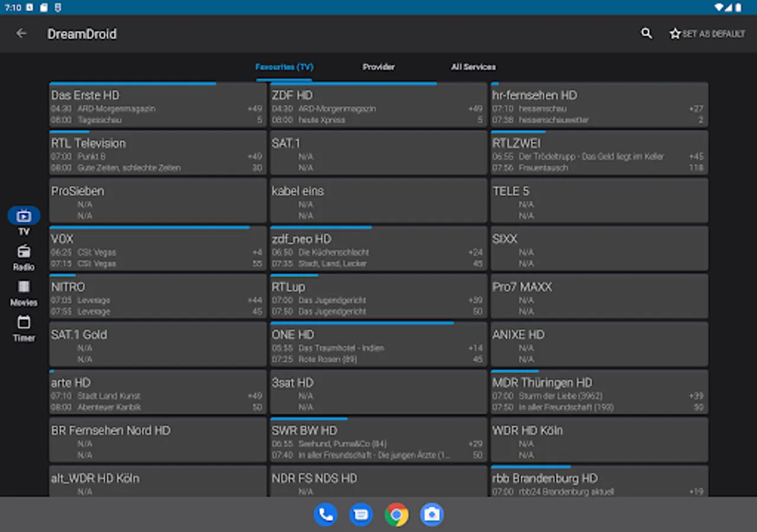Viewport: 757px width, 532px height.
Task: Open Seehund, Puma&Co (84) entry
Action: coord(342,444)
